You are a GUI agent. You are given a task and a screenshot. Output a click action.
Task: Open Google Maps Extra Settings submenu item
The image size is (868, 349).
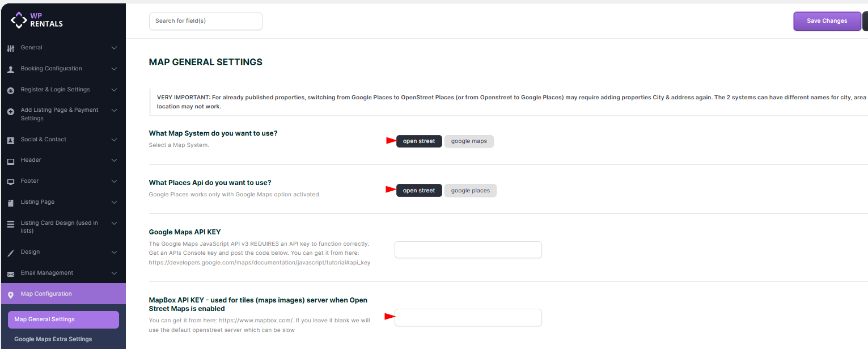point(53,339)
